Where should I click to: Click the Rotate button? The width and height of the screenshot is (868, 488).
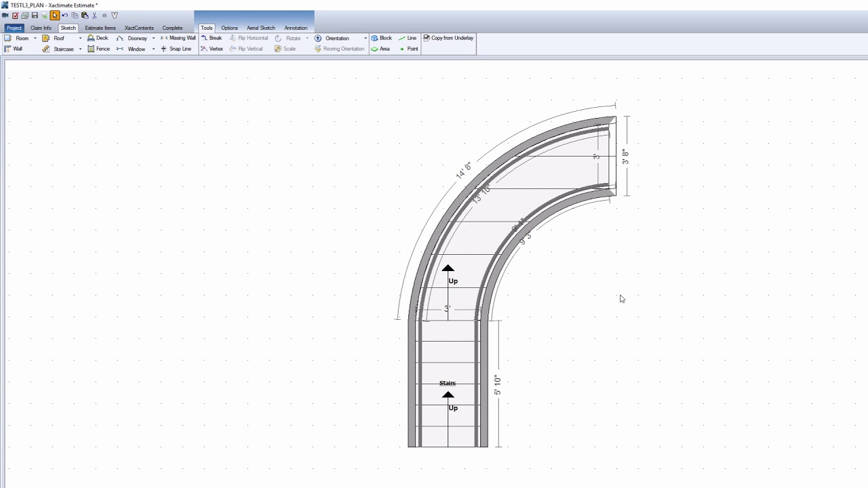pyautogui.click(x=288, y=38)
